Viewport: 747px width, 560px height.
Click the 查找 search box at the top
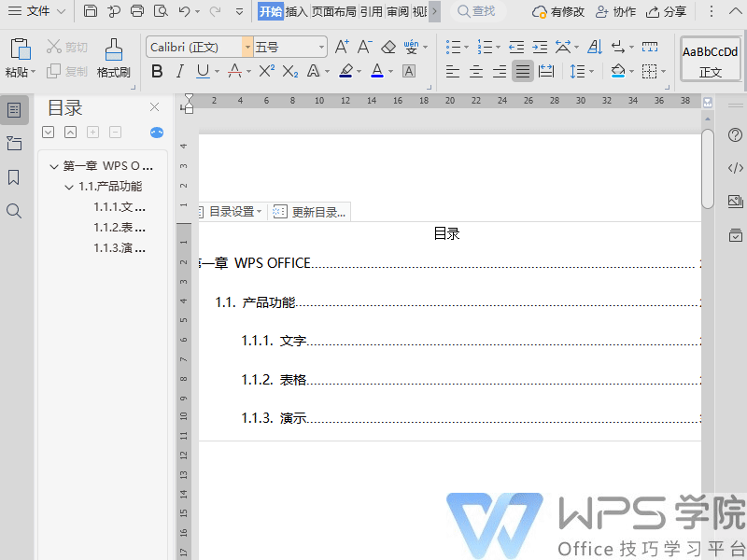coord(478,12)
